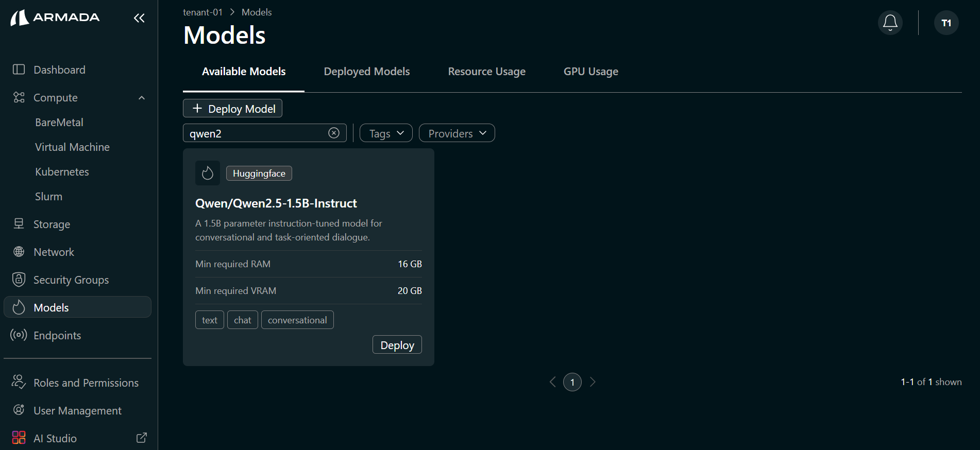980x450 pixels.
Task: Clear the qwen2 search text
Action: pos(334,133)
